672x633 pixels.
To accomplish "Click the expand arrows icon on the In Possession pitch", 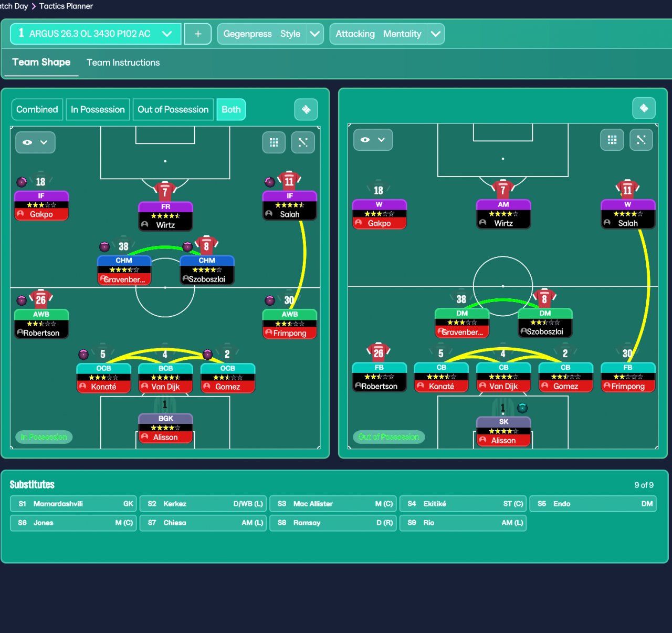I will pos(303,142).
